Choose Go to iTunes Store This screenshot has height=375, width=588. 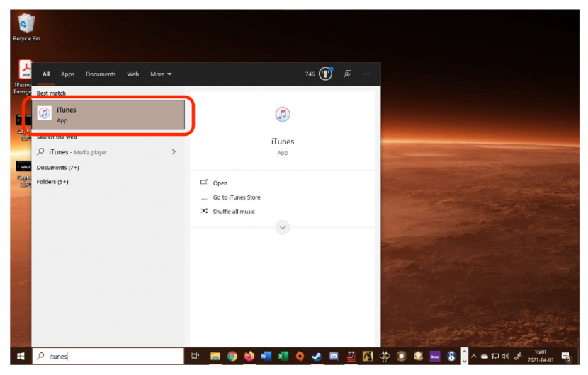click(237, 197)
